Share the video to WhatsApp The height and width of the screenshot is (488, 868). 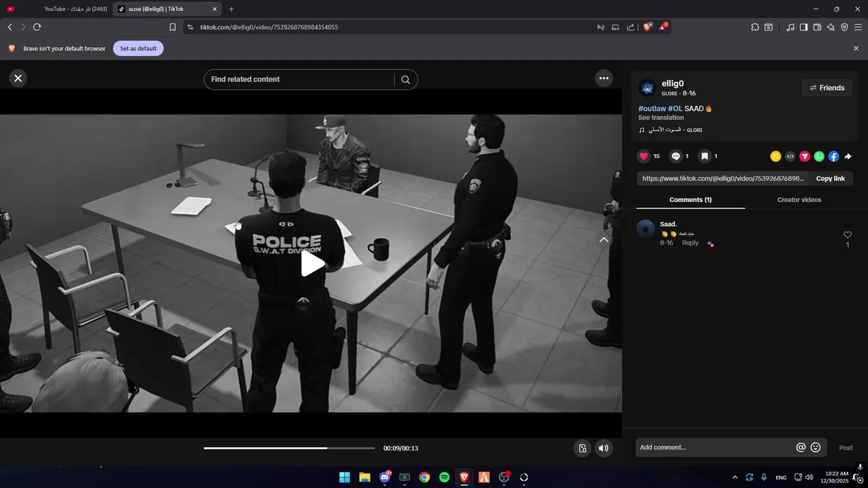pos(819,157)
